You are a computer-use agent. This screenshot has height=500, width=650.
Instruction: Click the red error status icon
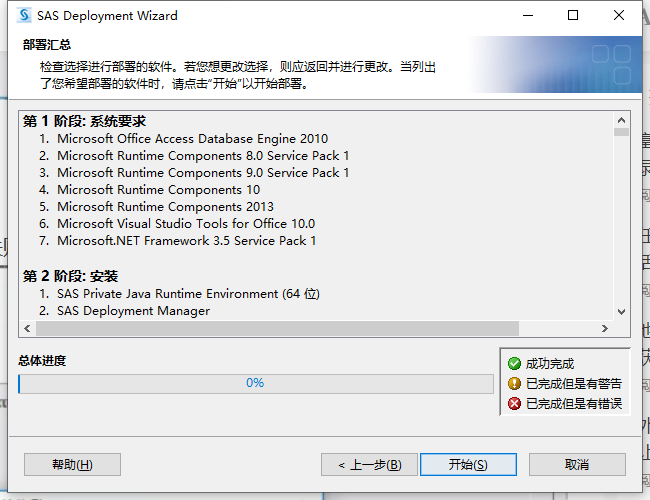514,403
